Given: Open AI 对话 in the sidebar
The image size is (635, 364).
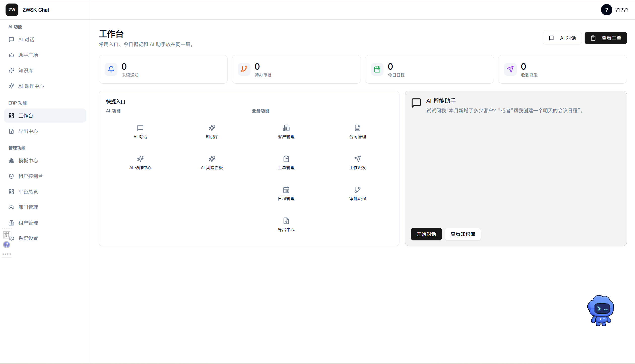Looking at the screenshot, I should [x=45, y=40].
